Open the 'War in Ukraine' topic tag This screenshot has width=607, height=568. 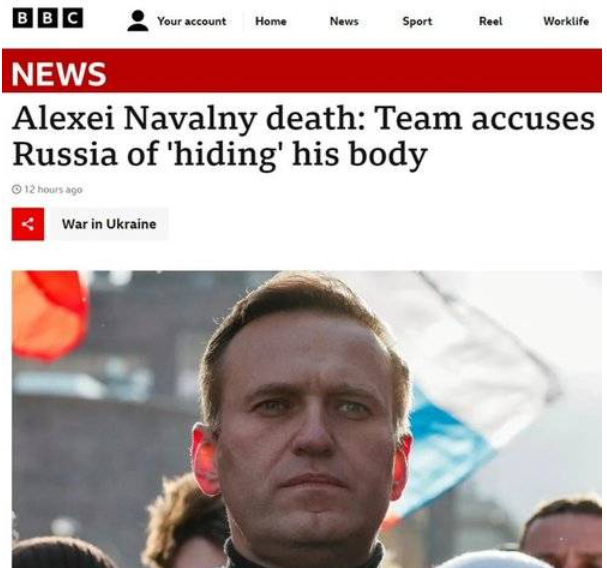(x=109, y=224)
